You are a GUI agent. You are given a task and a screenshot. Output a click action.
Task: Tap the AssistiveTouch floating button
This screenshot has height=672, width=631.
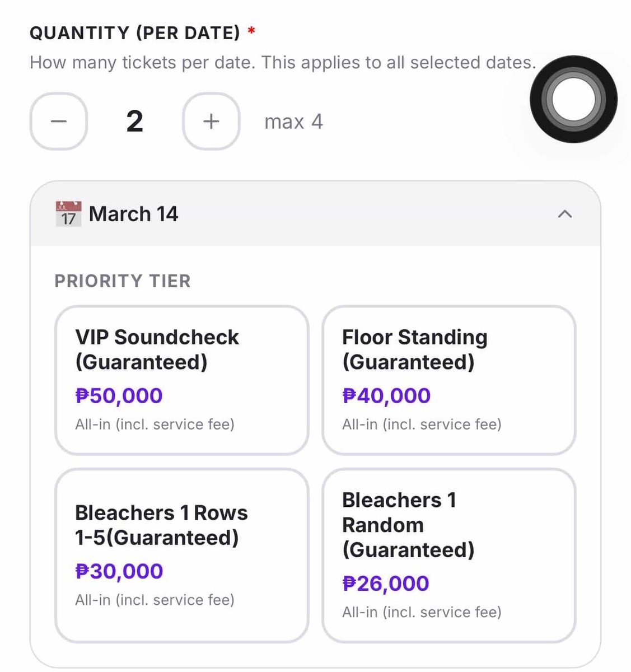click(573, 99)
